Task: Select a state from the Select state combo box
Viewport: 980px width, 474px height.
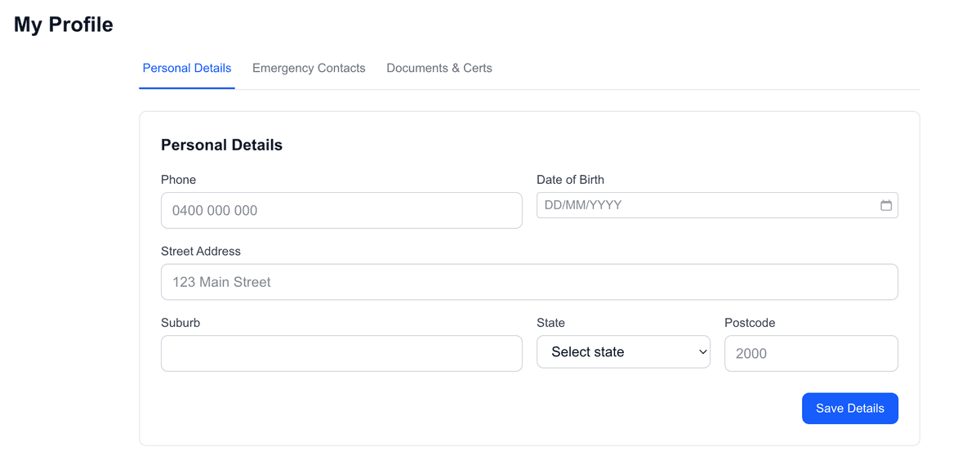Action: click(623, 351)
